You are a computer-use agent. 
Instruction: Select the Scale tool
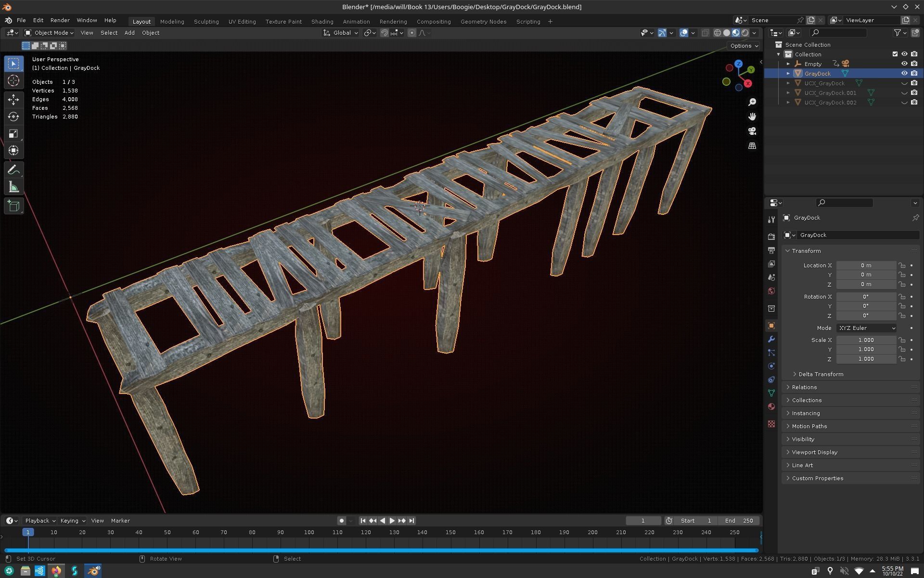click(13, 133)
